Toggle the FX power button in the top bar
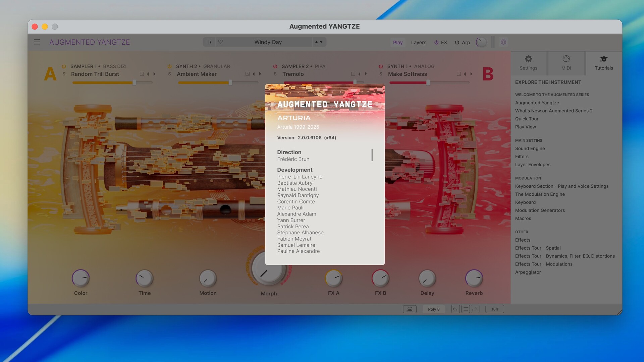Viewport: 644px width, 362px height. [x=436, y=43]
